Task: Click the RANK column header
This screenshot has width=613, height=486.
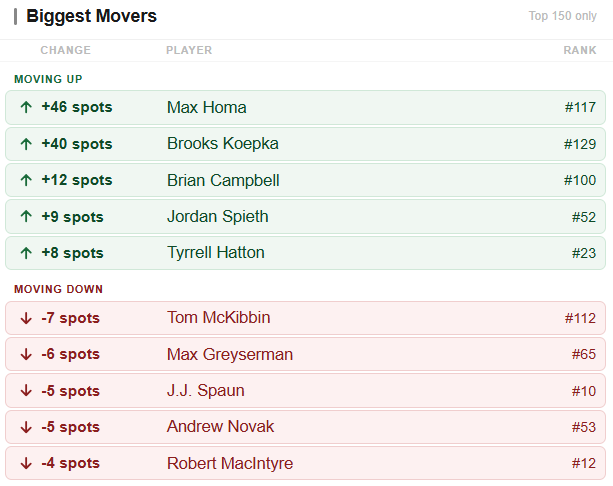Action: click(x=580, y=50)
